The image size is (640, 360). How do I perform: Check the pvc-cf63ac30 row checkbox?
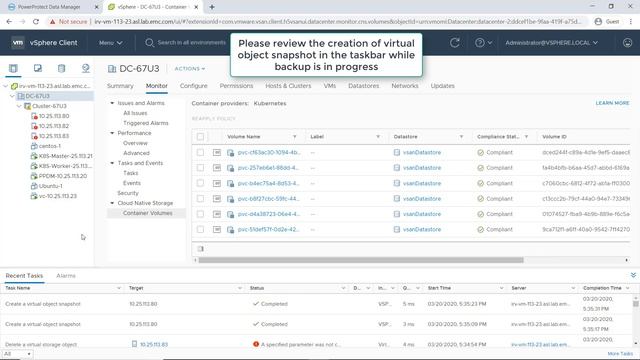[x=200, y=152]
